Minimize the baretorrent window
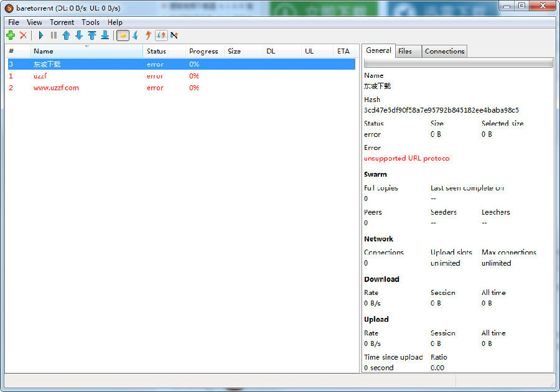Screen dimensions: 560x392 pos(506,6)
